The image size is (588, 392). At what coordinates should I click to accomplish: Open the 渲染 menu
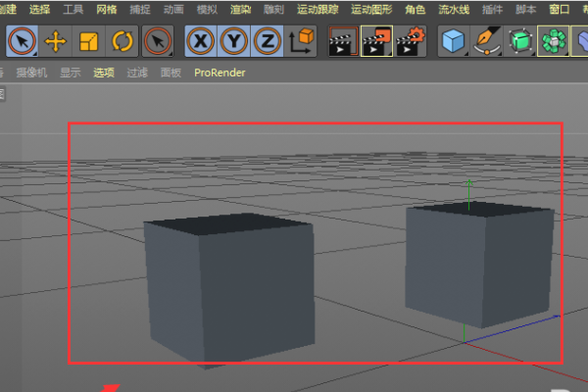[239, 9]
